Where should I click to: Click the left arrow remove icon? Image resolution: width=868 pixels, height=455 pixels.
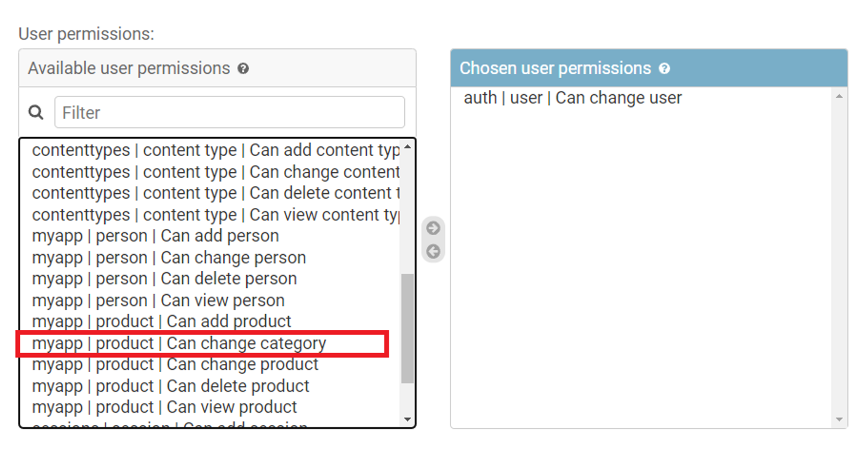click(x=433, y=251)
